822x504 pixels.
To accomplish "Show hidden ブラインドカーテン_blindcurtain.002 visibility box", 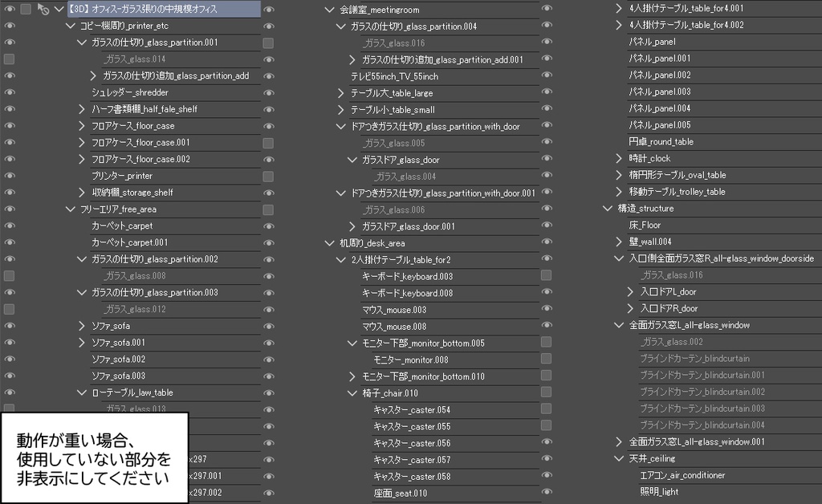I will click(x=546, y=392).
